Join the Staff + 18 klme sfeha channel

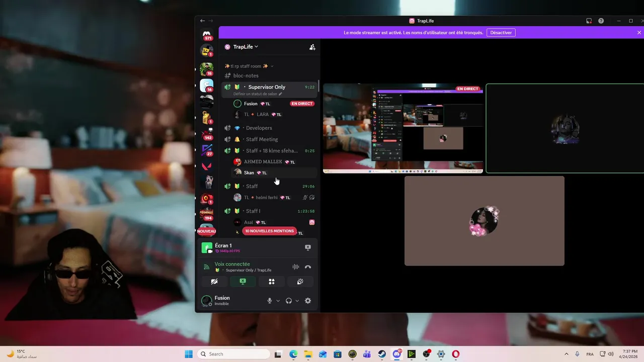pos(269,150)
